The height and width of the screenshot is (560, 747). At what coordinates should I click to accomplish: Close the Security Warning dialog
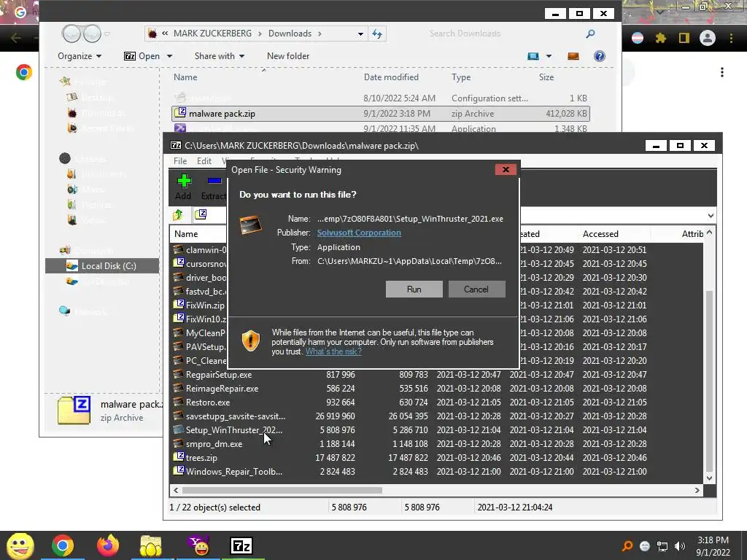pos(506,169)
